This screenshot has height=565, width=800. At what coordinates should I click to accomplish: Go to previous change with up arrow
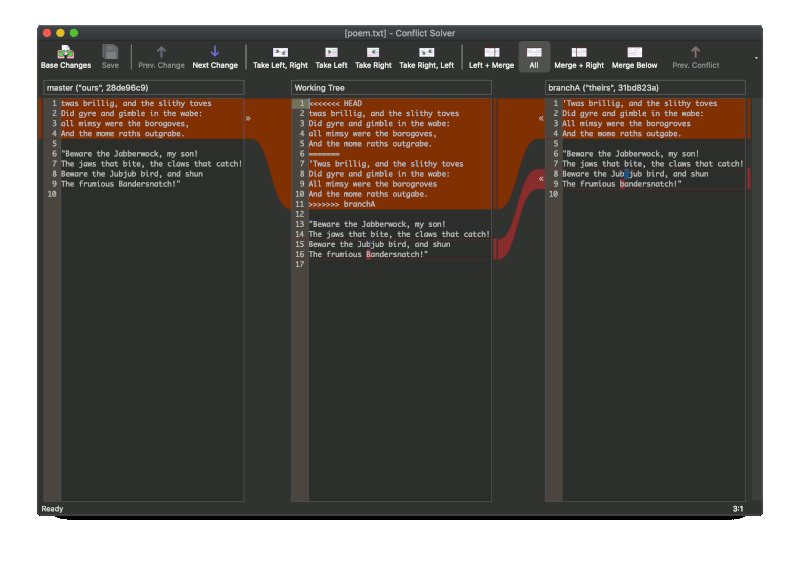point(161,57)
